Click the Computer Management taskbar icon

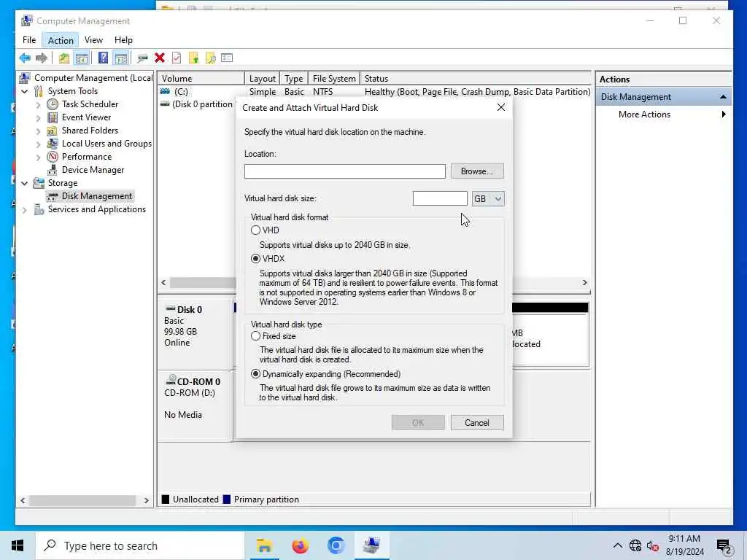click(x=371, y=545)
